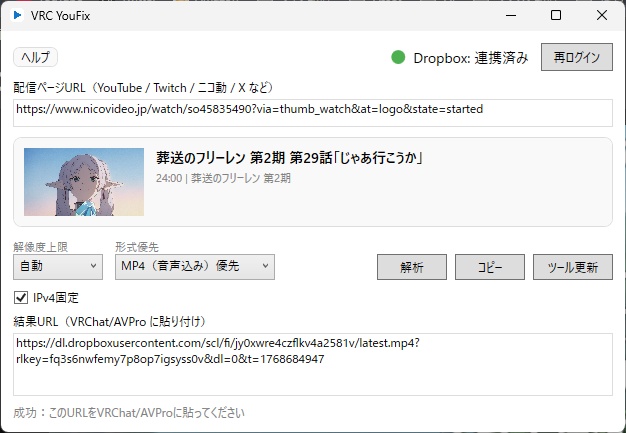This screenshot has height=433, width=626.
Task: Focus the 配信ページURL input field
Action: click(x=313, y=113)
